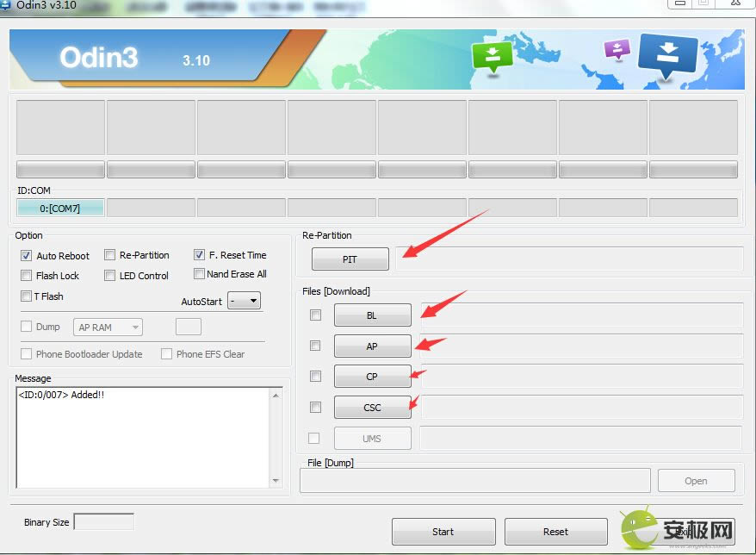
Task: Open the AP RAM dump dropdown
Action: pos(108,327)
